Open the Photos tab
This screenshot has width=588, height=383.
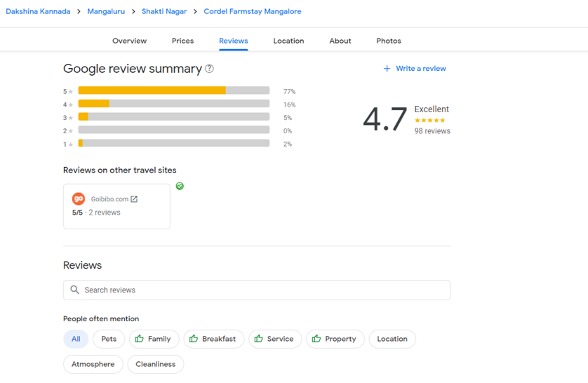[388, 41]
